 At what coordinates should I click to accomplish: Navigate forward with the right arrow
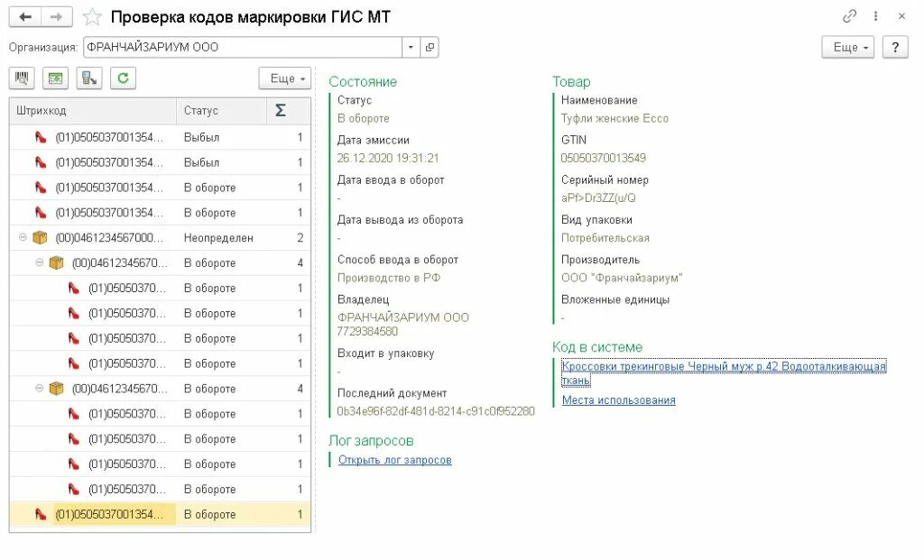click(56, 17)
